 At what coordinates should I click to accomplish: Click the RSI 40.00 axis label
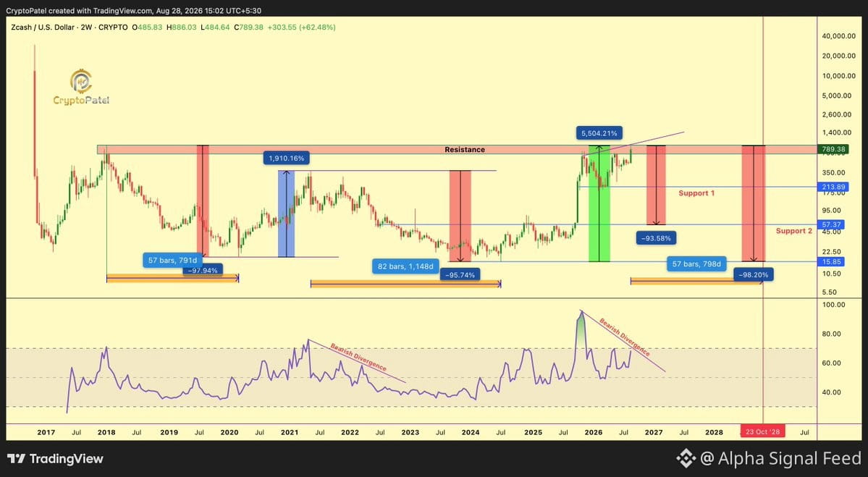point(832,392)
